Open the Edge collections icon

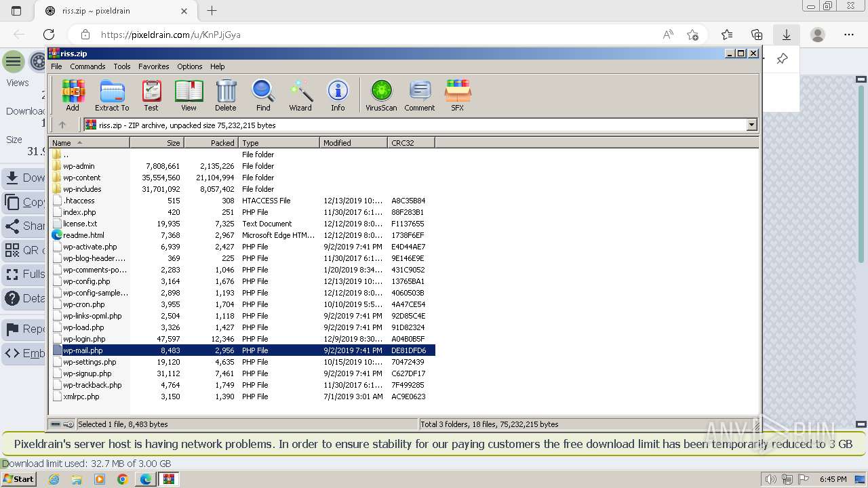757,35
